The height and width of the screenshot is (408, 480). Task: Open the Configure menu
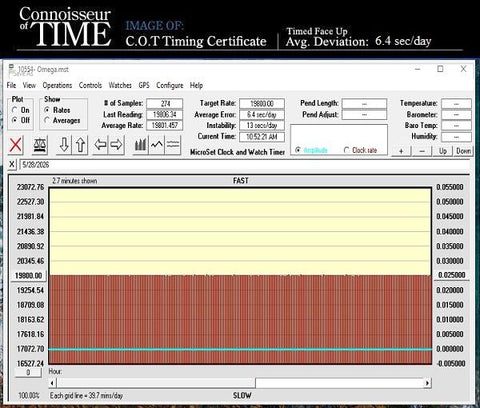click(x=170, y=85)
